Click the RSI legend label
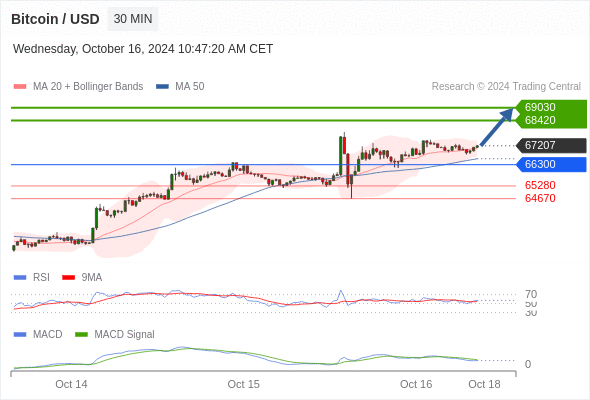The width and height of the screenshot is (590, 400). coord(41,278)
